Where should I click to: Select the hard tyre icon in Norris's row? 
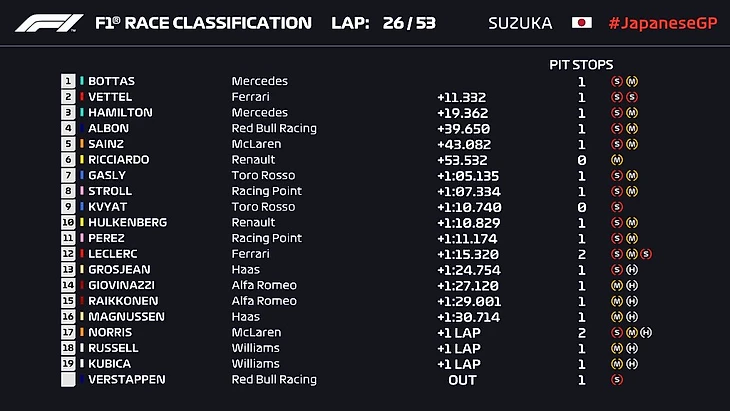(x=646, y=332)
